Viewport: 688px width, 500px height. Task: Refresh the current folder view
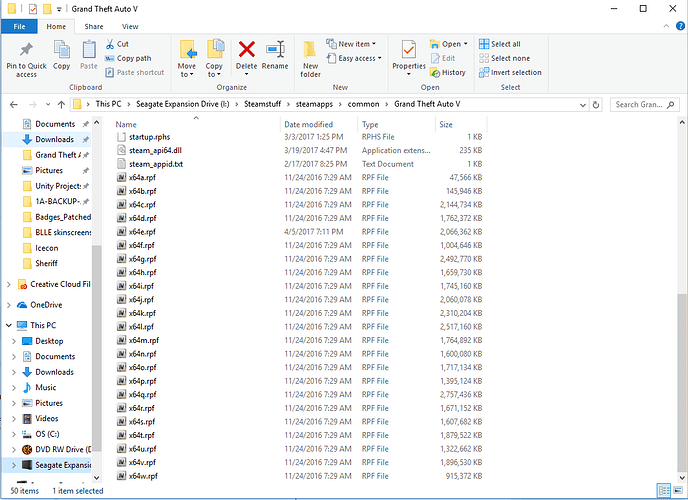[596, 105]
